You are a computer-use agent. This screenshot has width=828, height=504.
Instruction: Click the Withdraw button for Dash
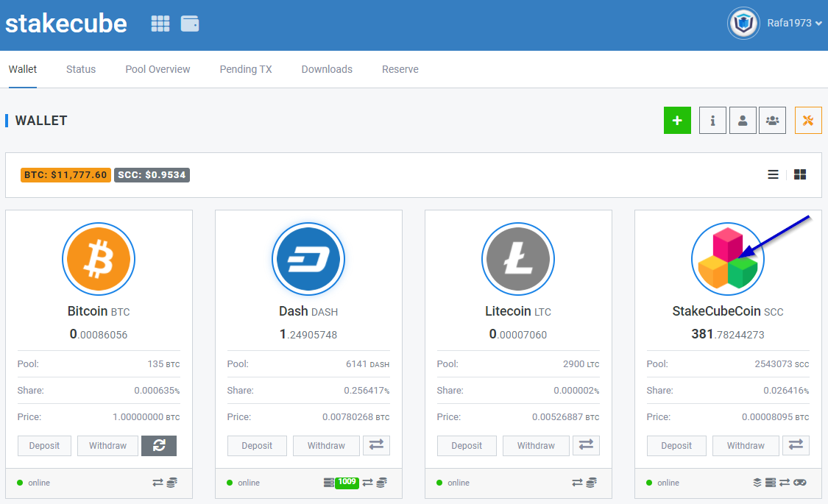pos(326,445)
